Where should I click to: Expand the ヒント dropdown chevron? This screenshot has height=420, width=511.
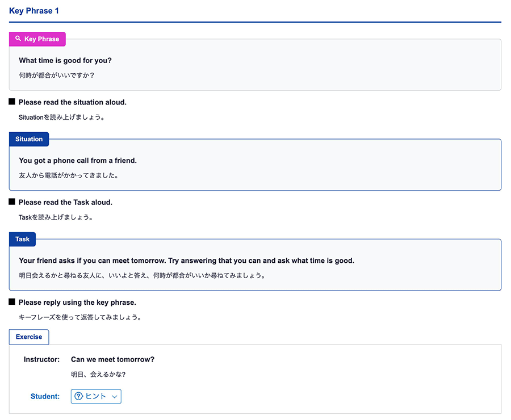tap(114, 397)
